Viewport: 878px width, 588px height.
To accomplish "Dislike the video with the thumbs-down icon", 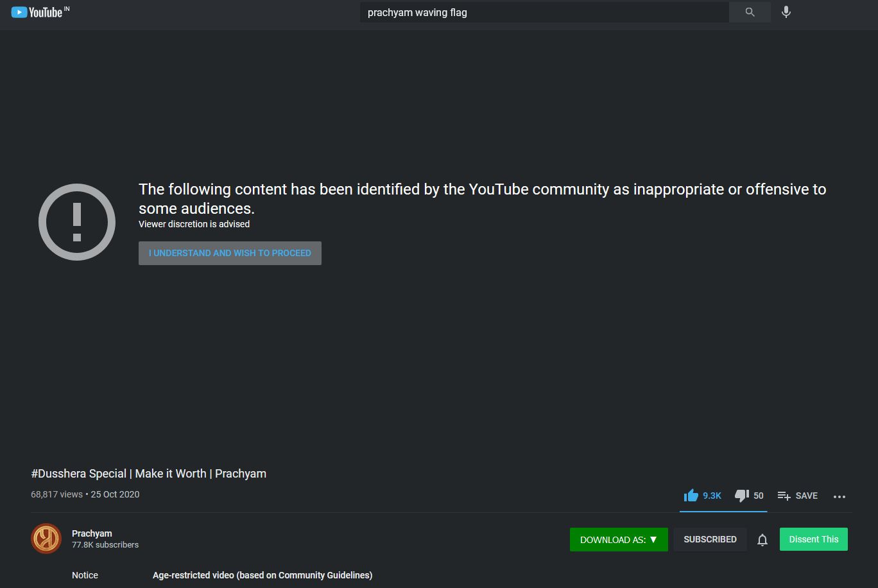I will pyautogui.click(x=741, y=496).
